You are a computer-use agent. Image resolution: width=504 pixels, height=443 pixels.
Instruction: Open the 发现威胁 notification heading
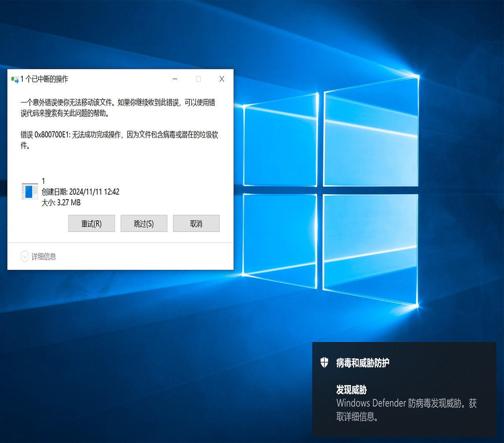(351, 390)
